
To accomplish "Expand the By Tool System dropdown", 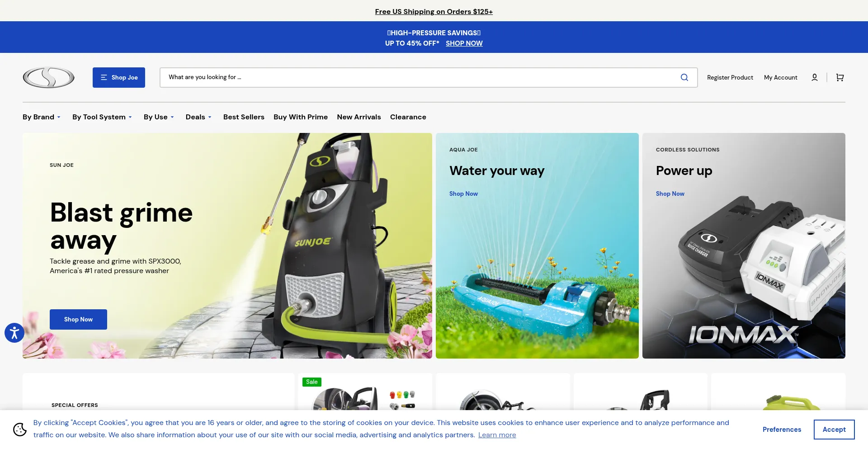I will click(102, 117).
